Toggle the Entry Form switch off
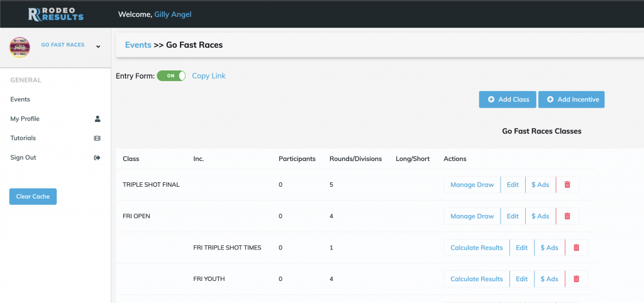 pyautogui.click(x=171, y=75)
